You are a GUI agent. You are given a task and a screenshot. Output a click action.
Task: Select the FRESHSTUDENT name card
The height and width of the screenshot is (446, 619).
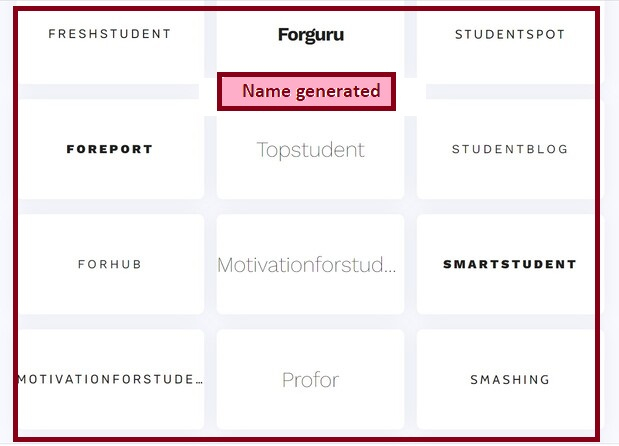pos(110,45)
